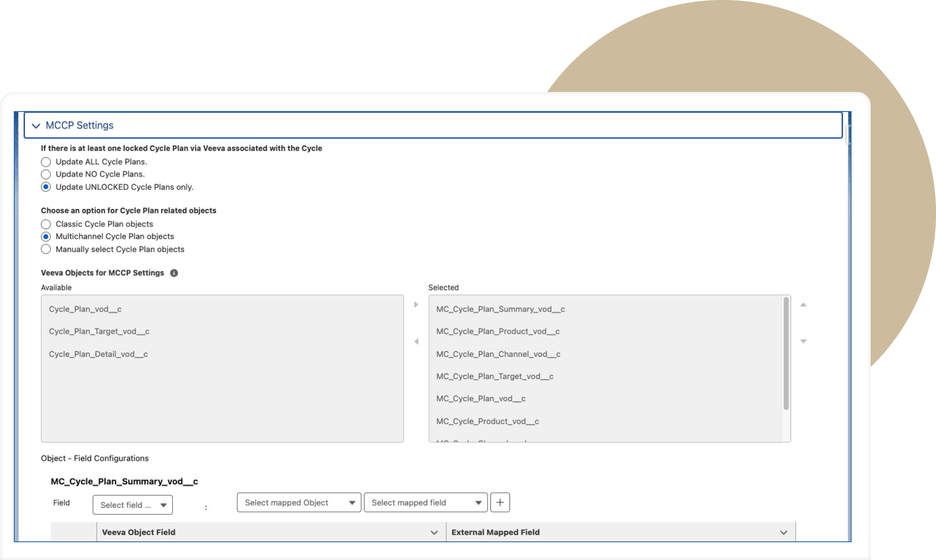
Task: Choose Classic Cycle Plan objects option
Action: (x=46, y=224)
